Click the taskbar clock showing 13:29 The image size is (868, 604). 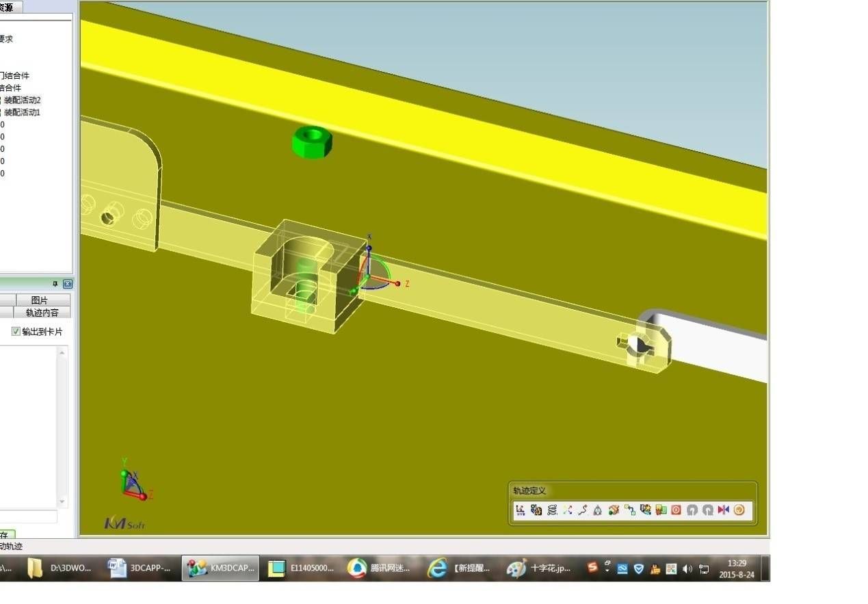(737, 568)
